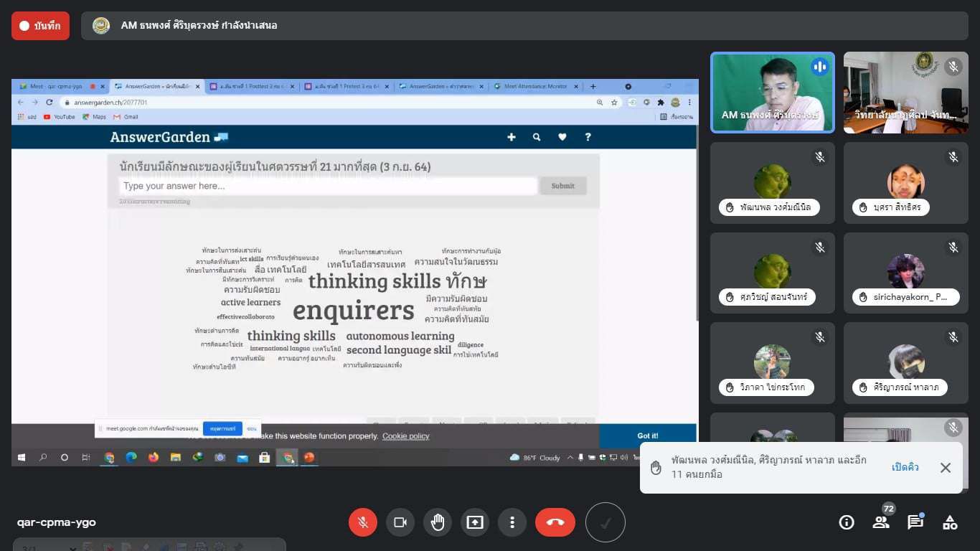Leave the call with the red hang-up button
This screenshot has height=551, width=980.
(x=555, y=522)
